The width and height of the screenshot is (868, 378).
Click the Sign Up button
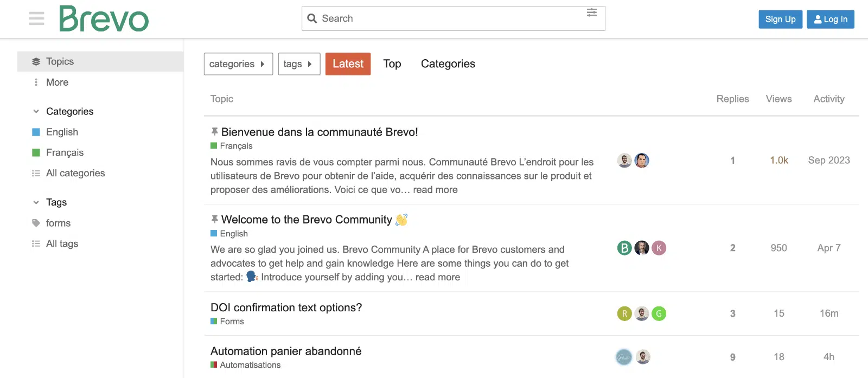point(780,19)
